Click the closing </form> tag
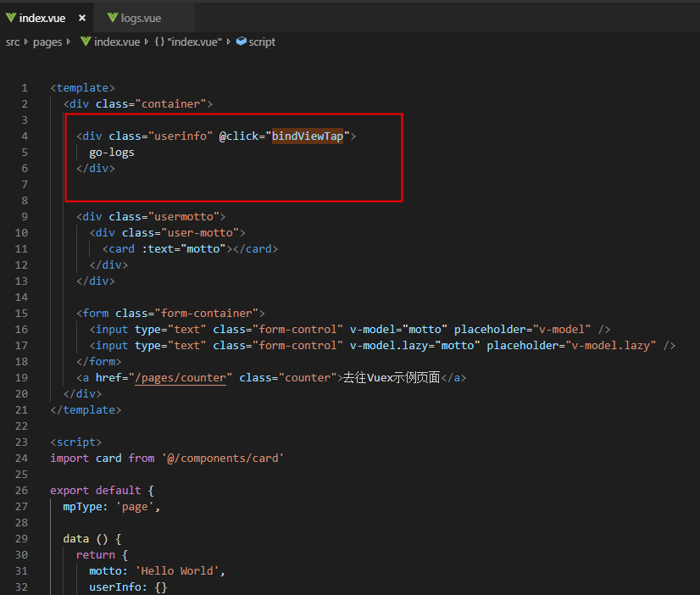The width and height of the screenshot is (700, 595). pos(98,362)
